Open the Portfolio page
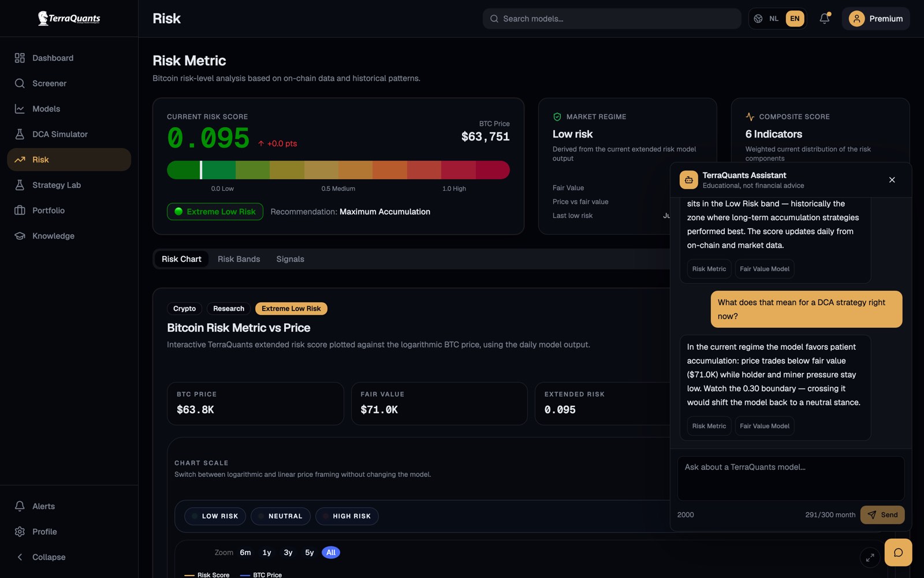This screenshot has height=578, width=924. click(x=69, y=210)
